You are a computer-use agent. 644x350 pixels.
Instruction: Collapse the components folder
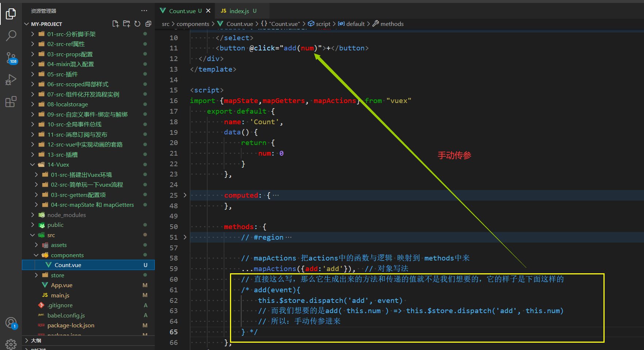click(88, 255)
